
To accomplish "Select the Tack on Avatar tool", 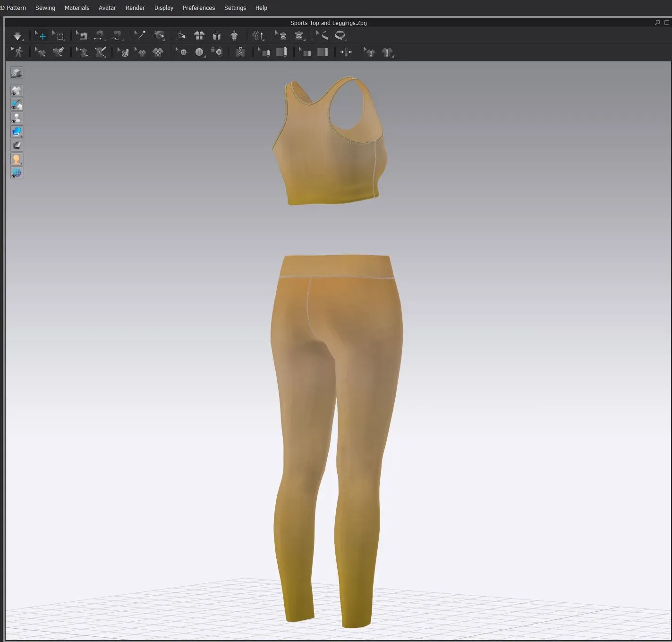I will pos(159,36).
